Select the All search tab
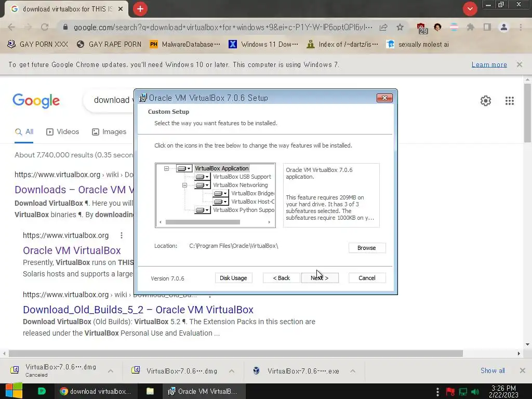The image size is (532, 399). pyautogui.click(x=24, y=132)
